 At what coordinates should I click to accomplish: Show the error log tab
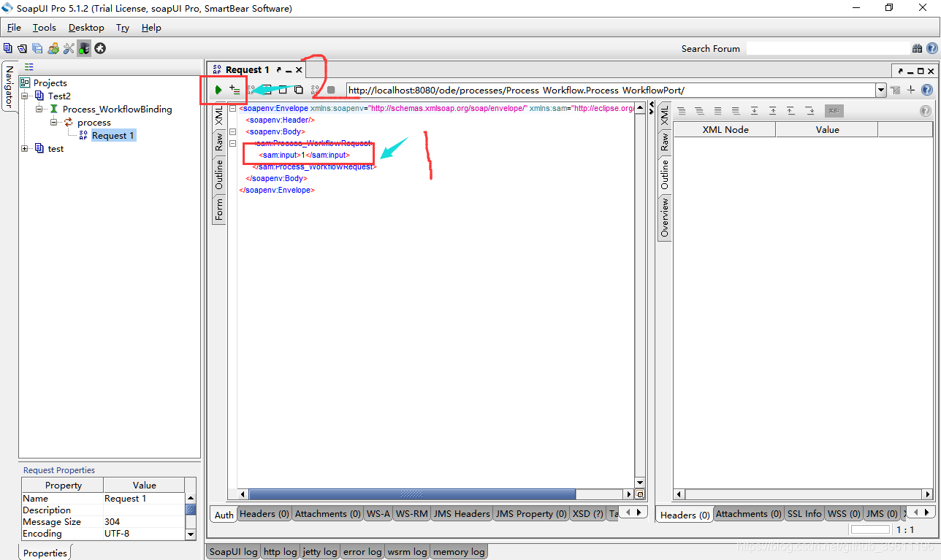pos(363,552)
